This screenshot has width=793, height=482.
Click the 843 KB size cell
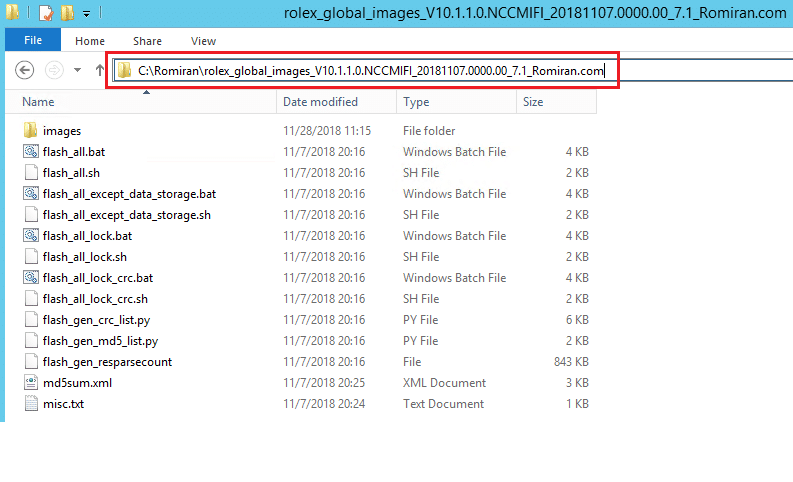click(571, 362)
